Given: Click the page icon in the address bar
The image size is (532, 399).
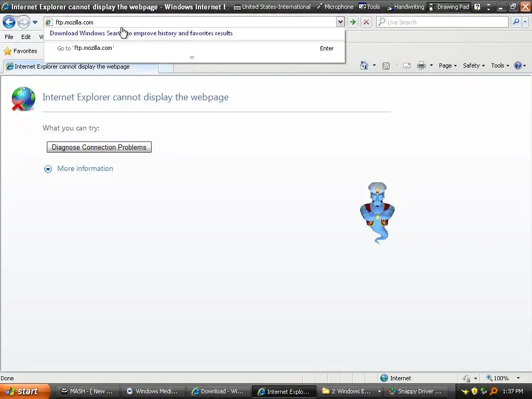Looking at the screenshot, I should point(49,22).
